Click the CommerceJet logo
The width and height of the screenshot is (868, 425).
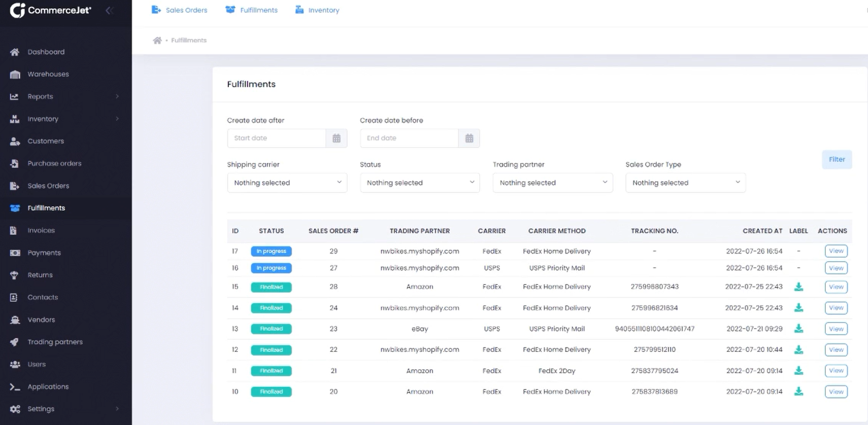50,10
